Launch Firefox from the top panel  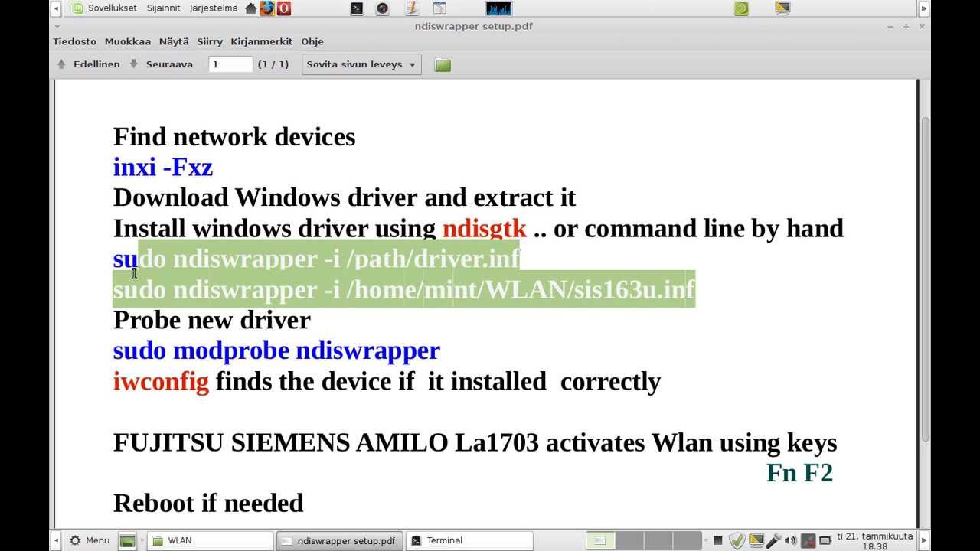[267, 8]
